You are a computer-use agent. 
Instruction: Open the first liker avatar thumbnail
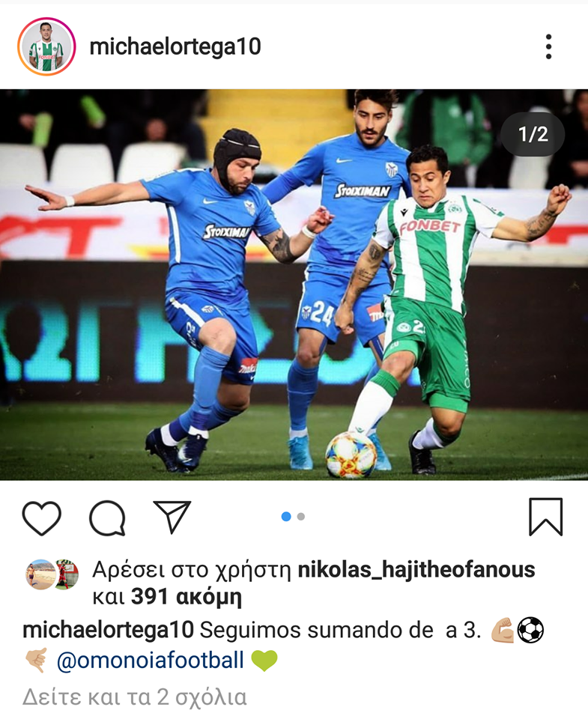coord(40,574)
